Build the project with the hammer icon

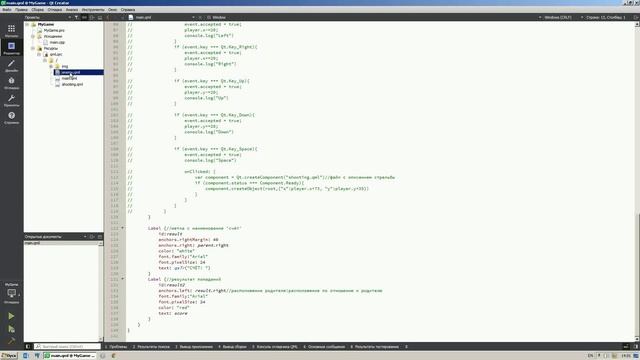click(11, 340)
